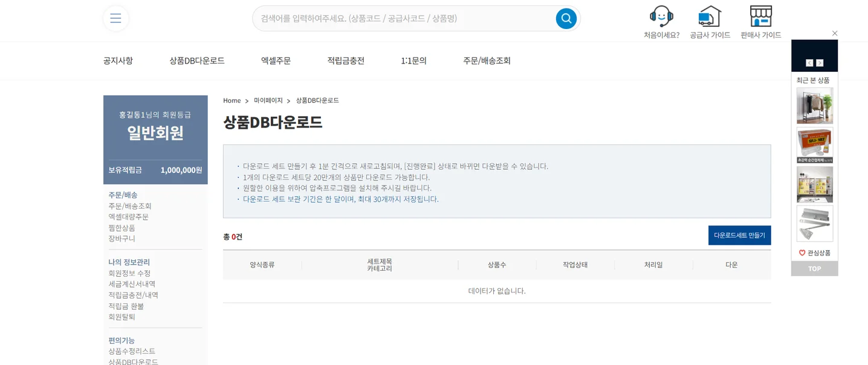Click into the search input field
The height and width of the screenshot is (365, 868).
click(399, 18)
